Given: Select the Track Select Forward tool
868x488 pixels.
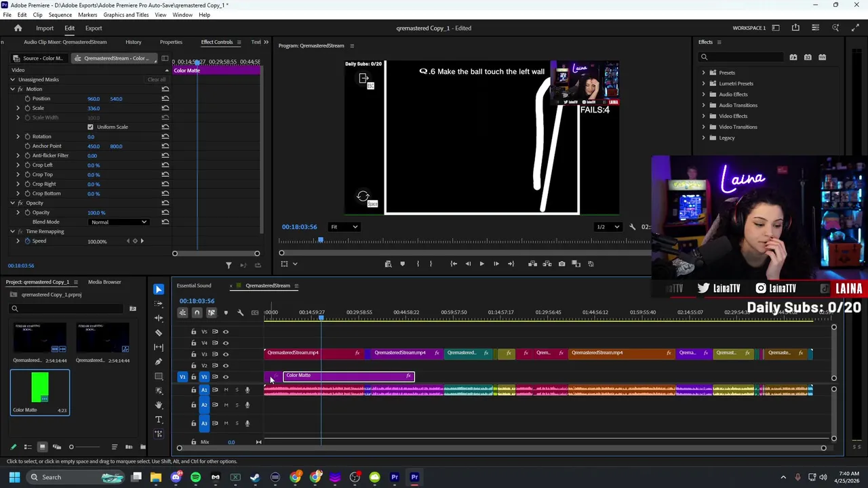Looking at the screenshot, I should [x=159, y=303].
